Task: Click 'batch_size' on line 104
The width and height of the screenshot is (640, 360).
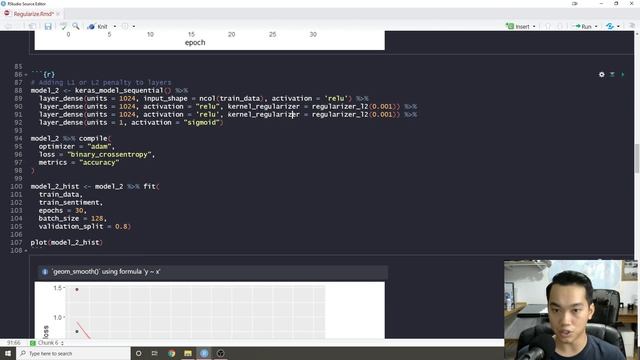Action: coord(59,218)
